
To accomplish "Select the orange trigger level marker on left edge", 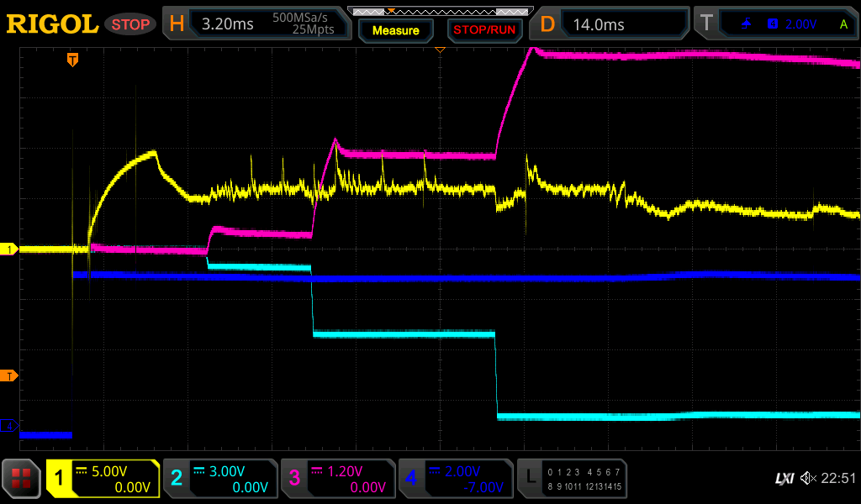I will [x=9, y=375].
